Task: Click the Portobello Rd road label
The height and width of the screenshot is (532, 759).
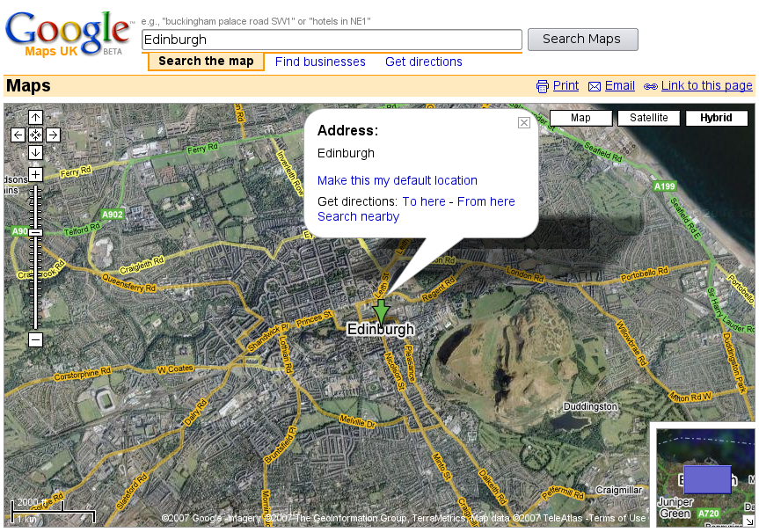Action: (645, 274)
